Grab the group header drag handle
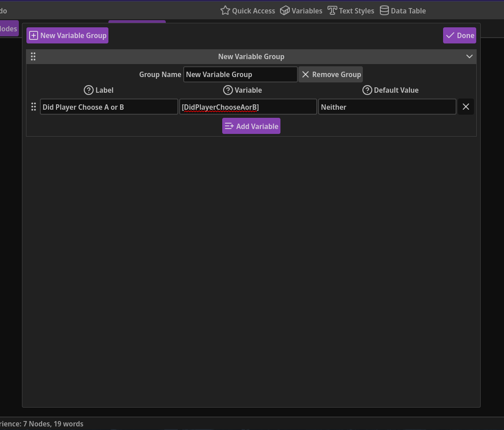 [33, 56]
